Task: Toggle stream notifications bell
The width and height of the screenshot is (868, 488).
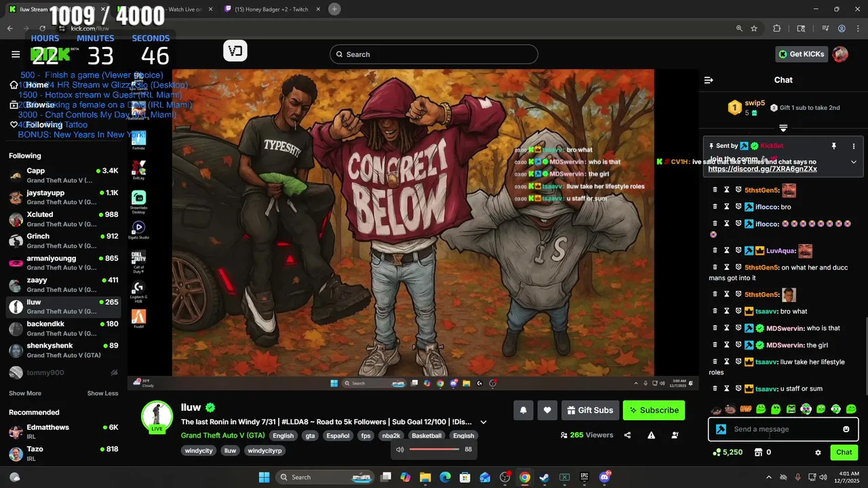Action: [523, 410]
